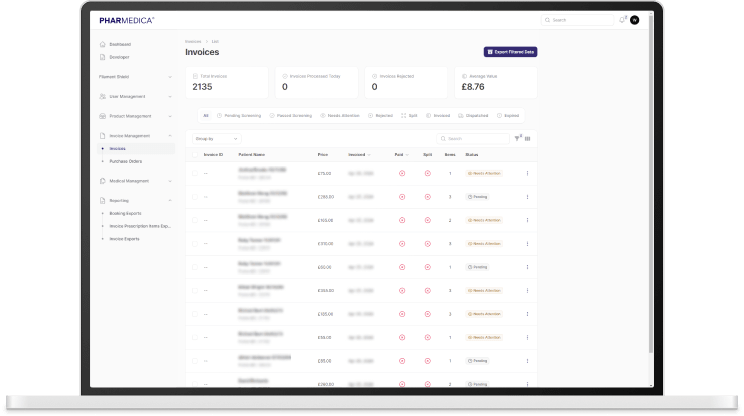Screen dimensions: 744x416
Task: Click the Export Filtered Data button
Action: click(511, 52)
